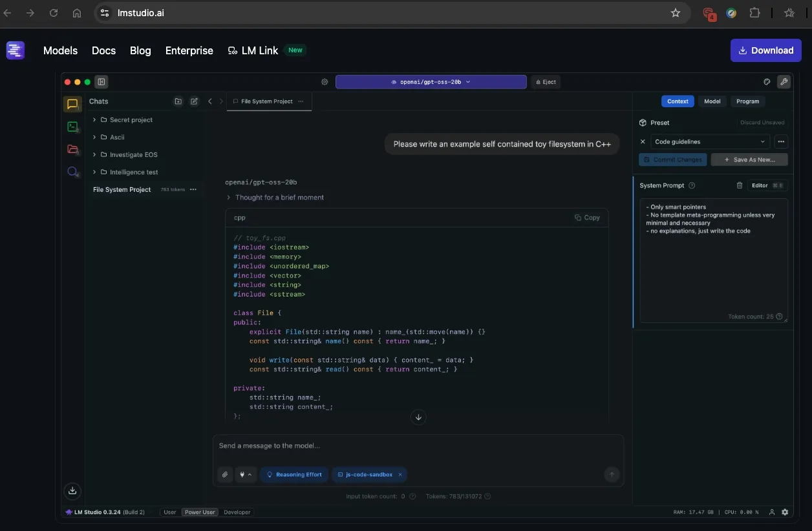Image resolution: width=812 pixels, height=531 pixels.
Task: Click the Send a message input field
Action: pyautogui.click(x=418, y=446)
